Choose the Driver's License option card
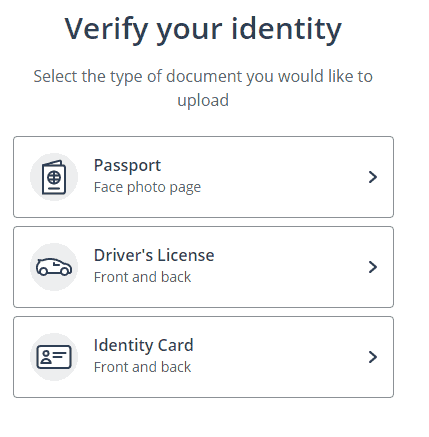Viewport: 429px width, 437px height. [x=203, y=267]
